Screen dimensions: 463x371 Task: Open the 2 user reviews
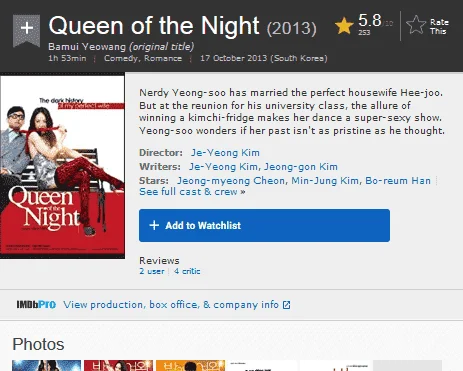(152, 271)
